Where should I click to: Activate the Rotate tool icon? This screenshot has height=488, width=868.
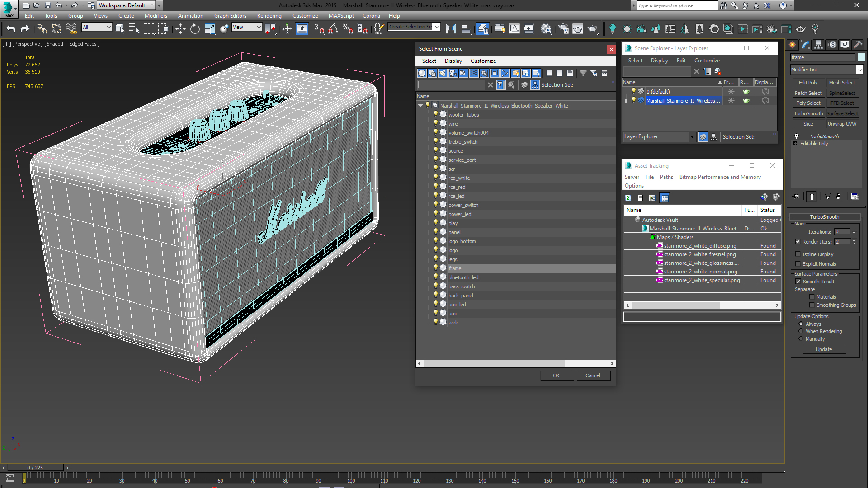[195, 29]
